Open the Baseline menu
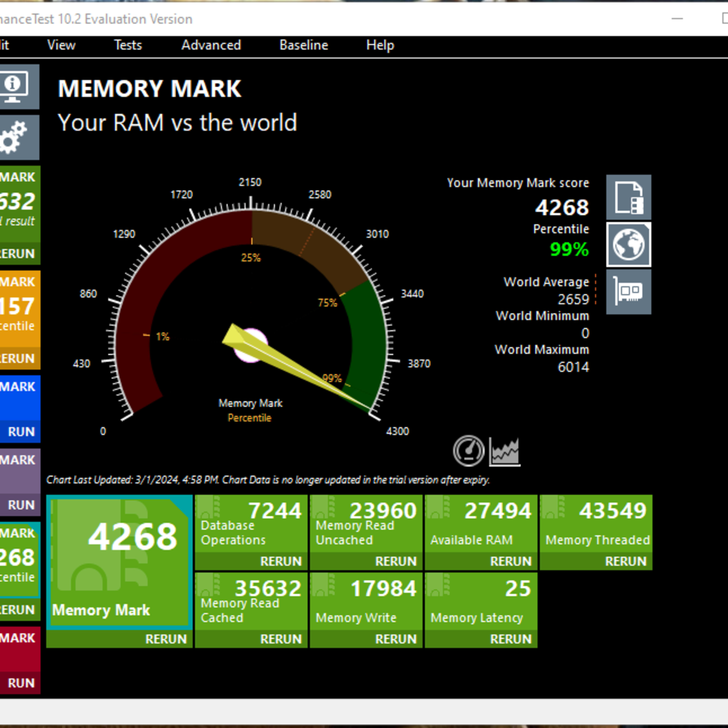Screen dimensions: 728x728 point(304,45)
